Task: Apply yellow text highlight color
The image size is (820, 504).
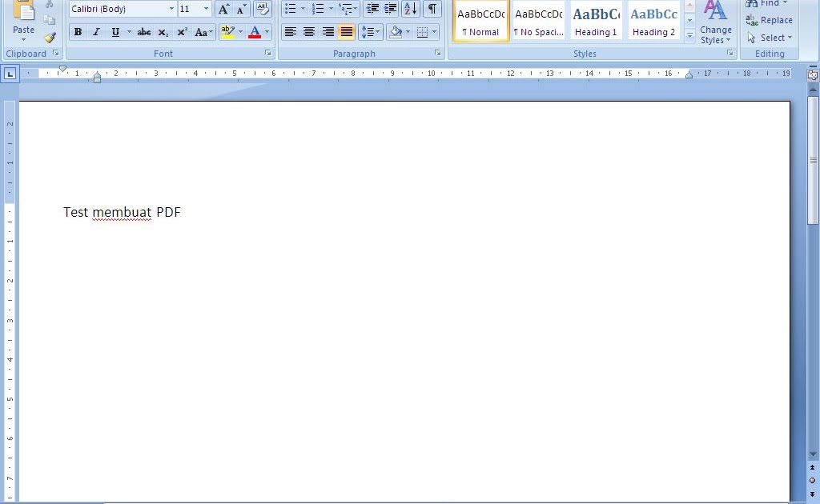Action: [227, 32]
